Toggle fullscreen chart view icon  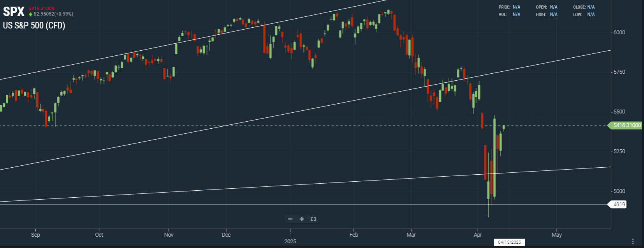tap(313, 219)
